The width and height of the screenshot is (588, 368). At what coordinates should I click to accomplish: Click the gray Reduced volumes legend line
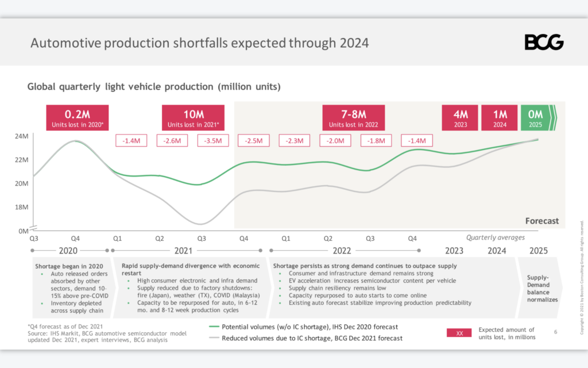point(214,338)
